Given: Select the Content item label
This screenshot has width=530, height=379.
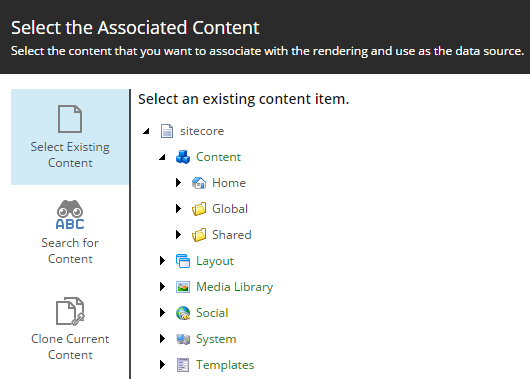Looking at the screenshot, I should pyautogui.click(x=218, y=157).
